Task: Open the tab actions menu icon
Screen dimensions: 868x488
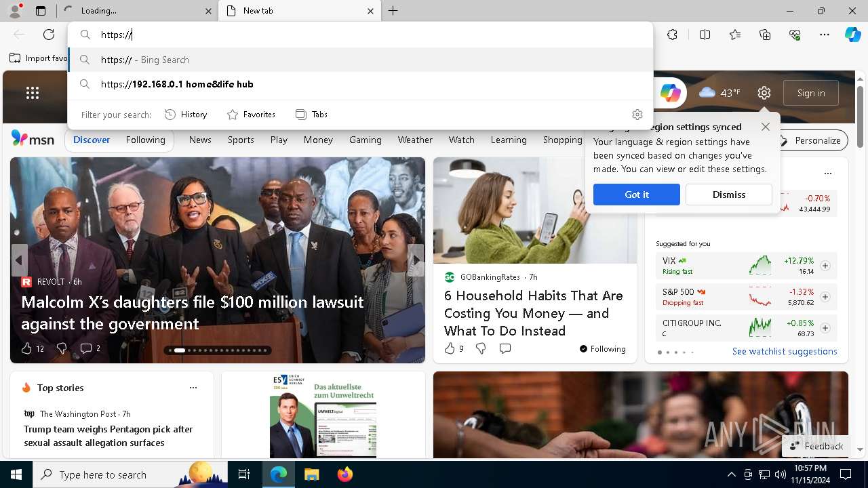Action: click(41, 11)
